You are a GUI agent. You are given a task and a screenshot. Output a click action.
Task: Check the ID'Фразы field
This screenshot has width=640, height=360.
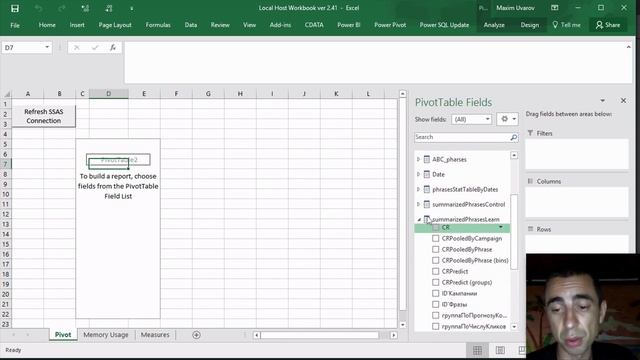pyautogui.click(x=436, y=304)
